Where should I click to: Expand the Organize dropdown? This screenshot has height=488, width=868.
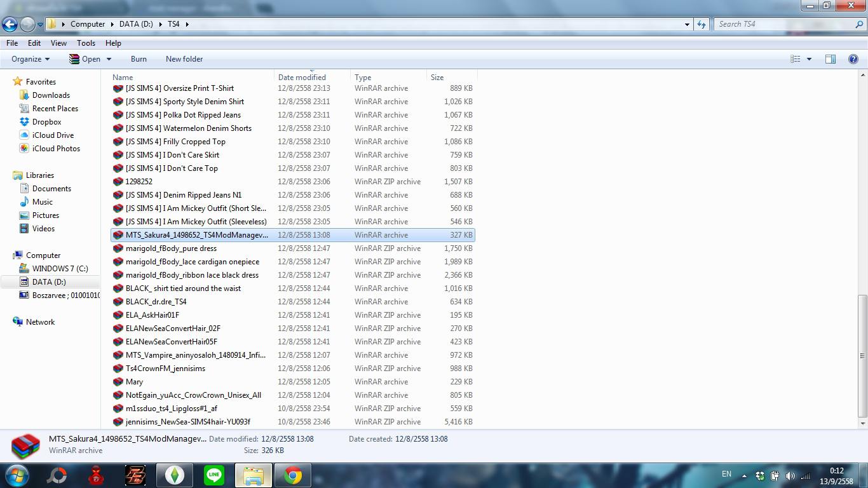[31, 59]
